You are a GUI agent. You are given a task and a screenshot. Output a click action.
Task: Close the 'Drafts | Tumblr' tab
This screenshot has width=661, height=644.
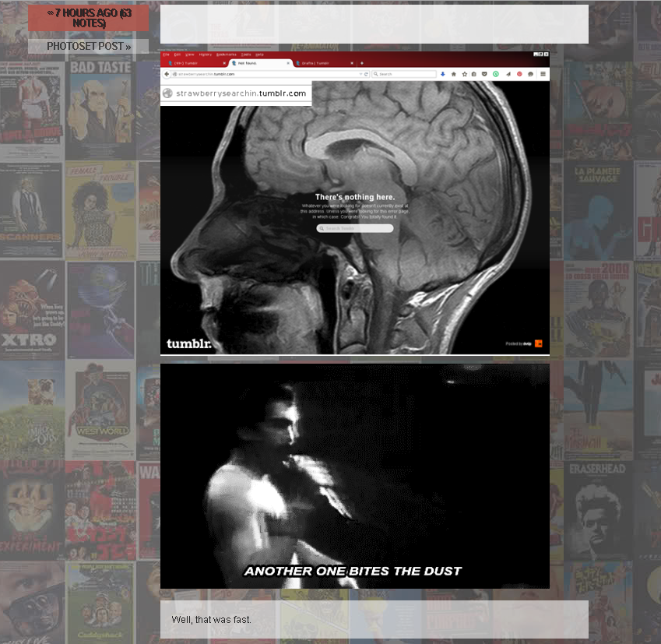352,63
